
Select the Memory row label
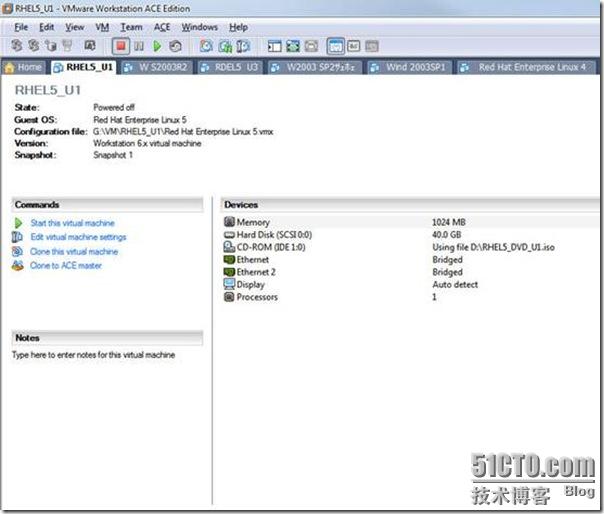point(253,222)
